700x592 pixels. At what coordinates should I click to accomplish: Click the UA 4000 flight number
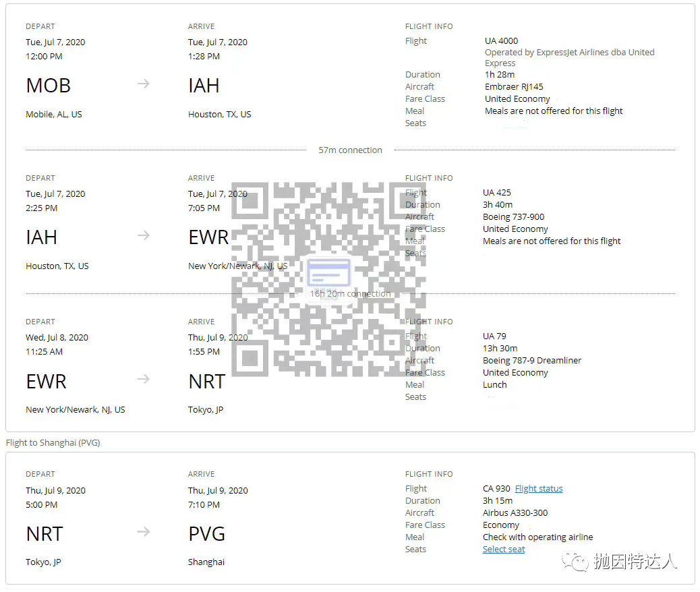pos(501,41)
